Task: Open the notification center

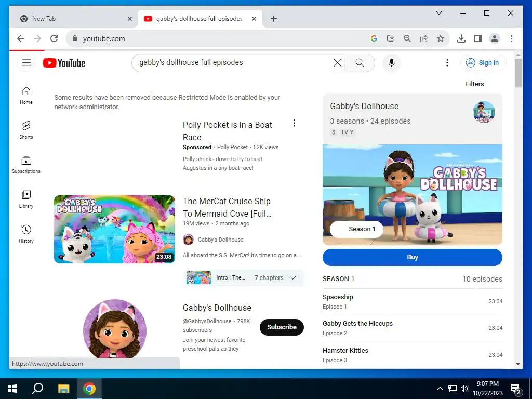Action: 516,389
